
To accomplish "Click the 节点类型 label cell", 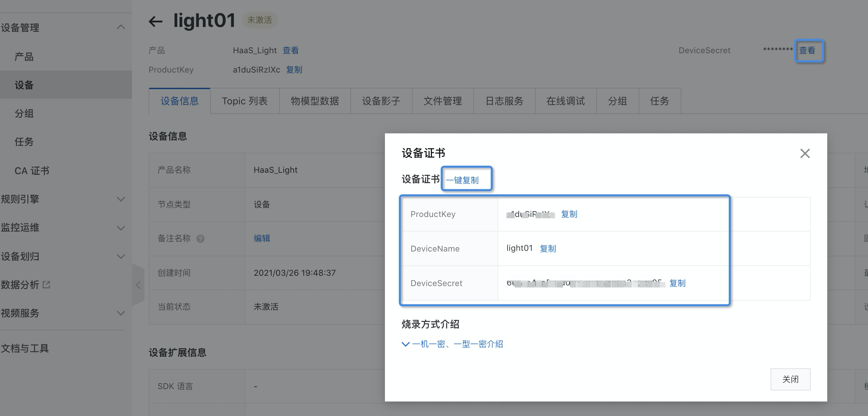I will [x=197, y=205].
